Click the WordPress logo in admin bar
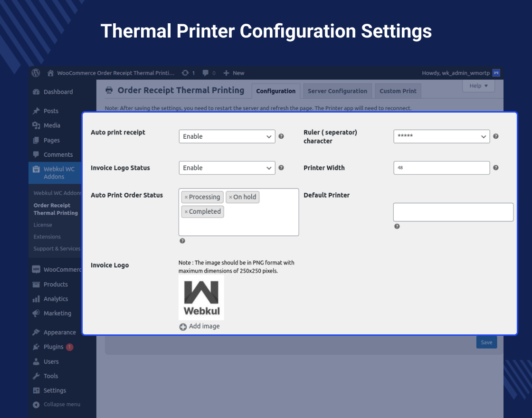 click(36, 73)
